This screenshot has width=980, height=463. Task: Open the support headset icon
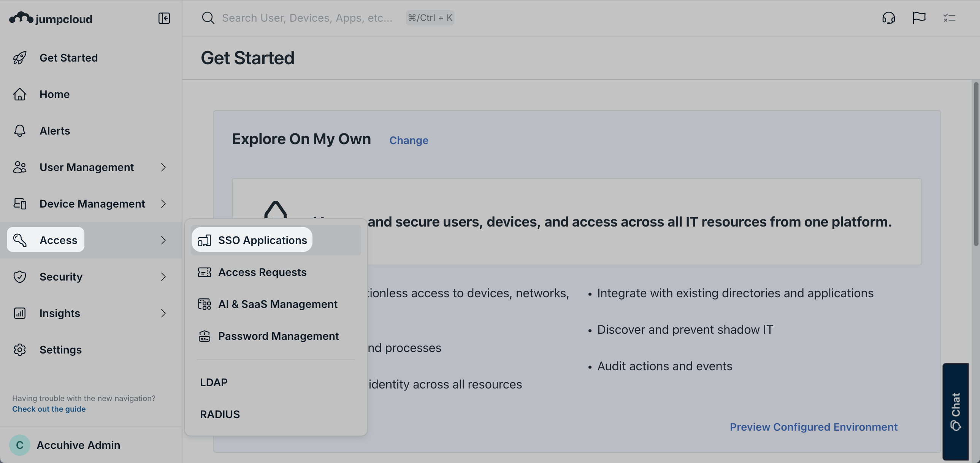coord(888,18)
